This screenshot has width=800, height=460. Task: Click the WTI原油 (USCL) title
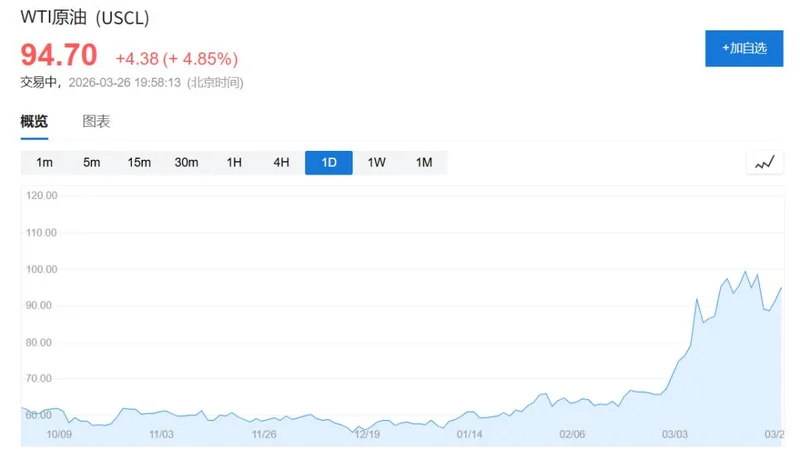coord(85,19)
